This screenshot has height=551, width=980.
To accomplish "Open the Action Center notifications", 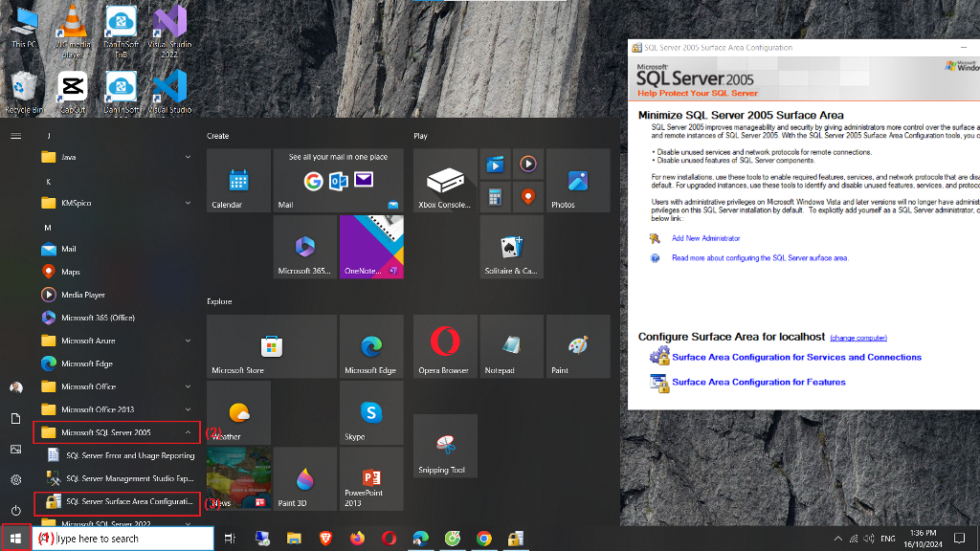I will click(x=959, y=539).
